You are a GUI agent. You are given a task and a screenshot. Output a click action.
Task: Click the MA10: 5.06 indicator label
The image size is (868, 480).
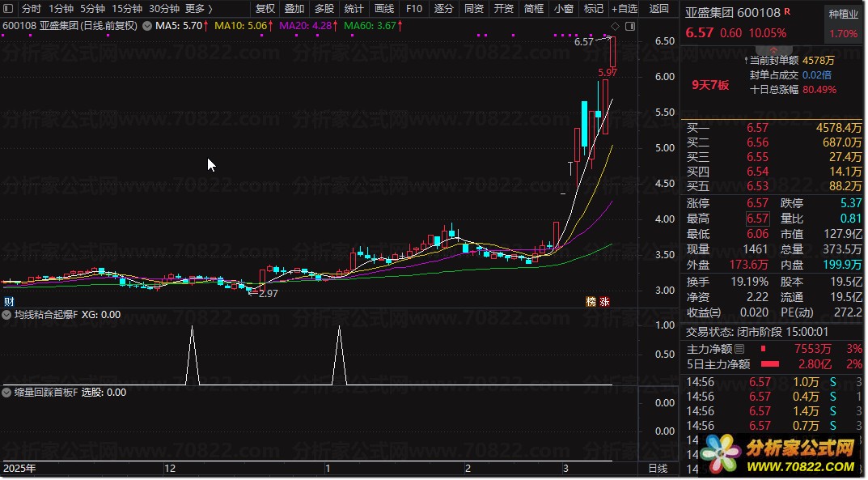[x=243, y=25]
